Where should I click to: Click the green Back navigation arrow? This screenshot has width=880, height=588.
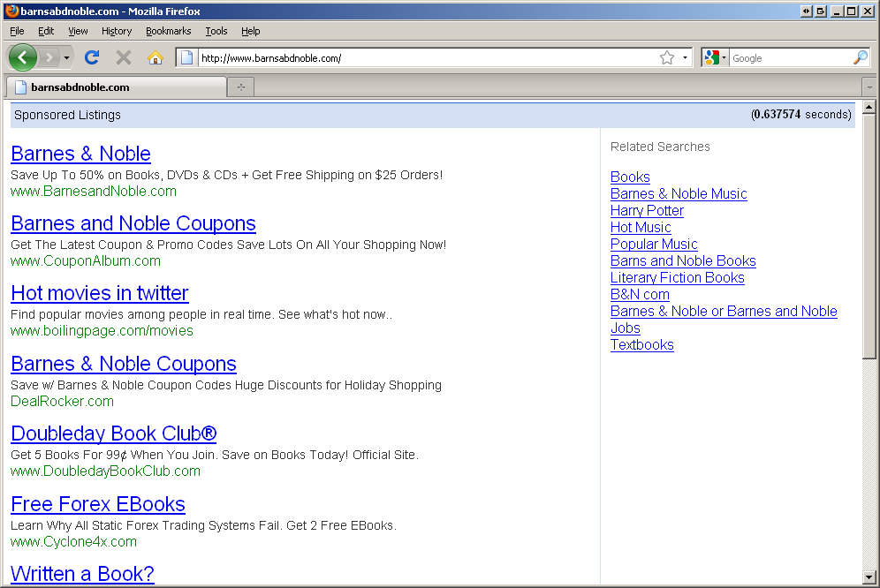[x=23, y=57]
